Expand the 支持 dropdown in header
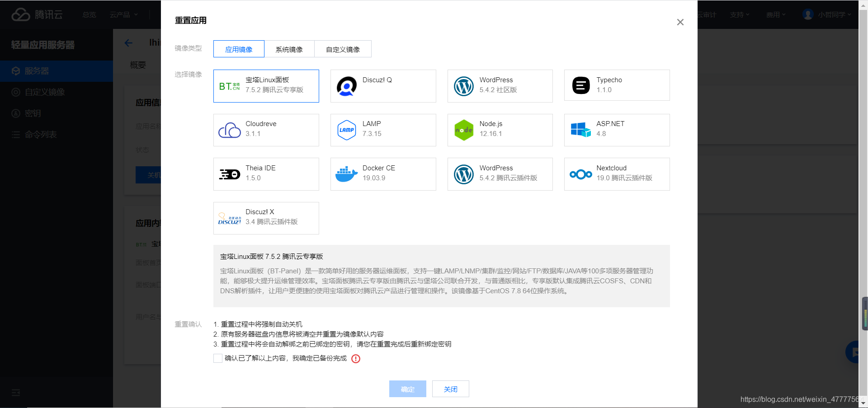 click(x=740, y=14)
